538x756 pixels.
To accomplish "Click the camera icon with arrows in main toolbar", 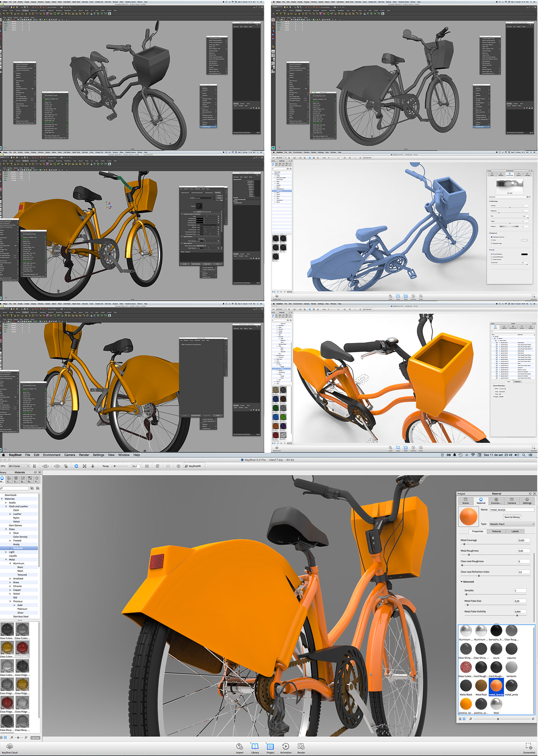I will (57, 466).
